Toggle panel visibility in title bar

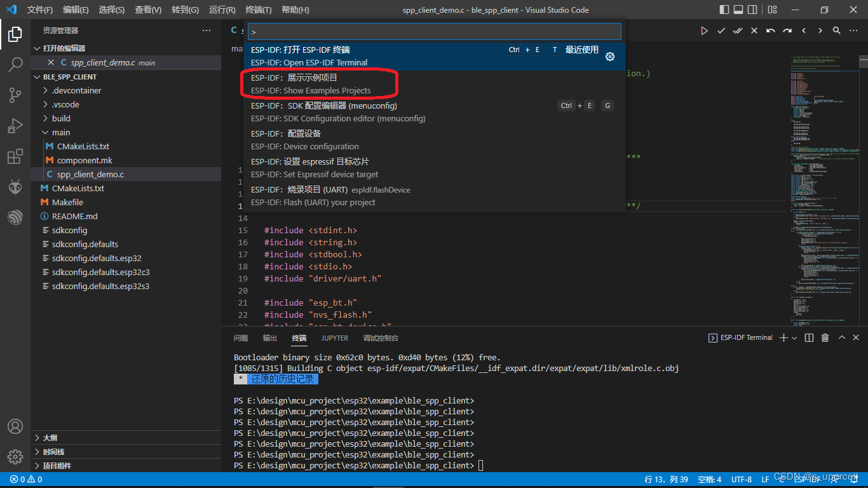pos(738,10)
